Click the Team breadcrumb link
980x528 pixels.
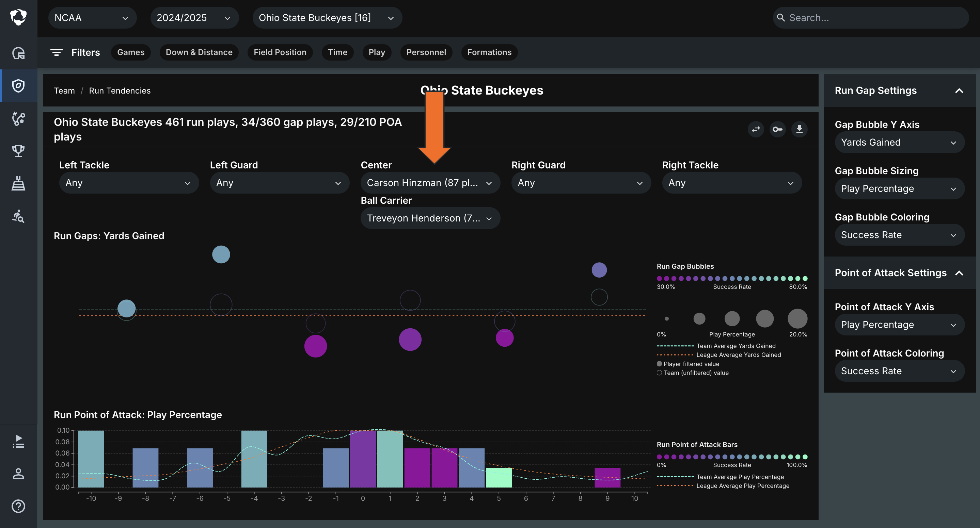(64, 90)
